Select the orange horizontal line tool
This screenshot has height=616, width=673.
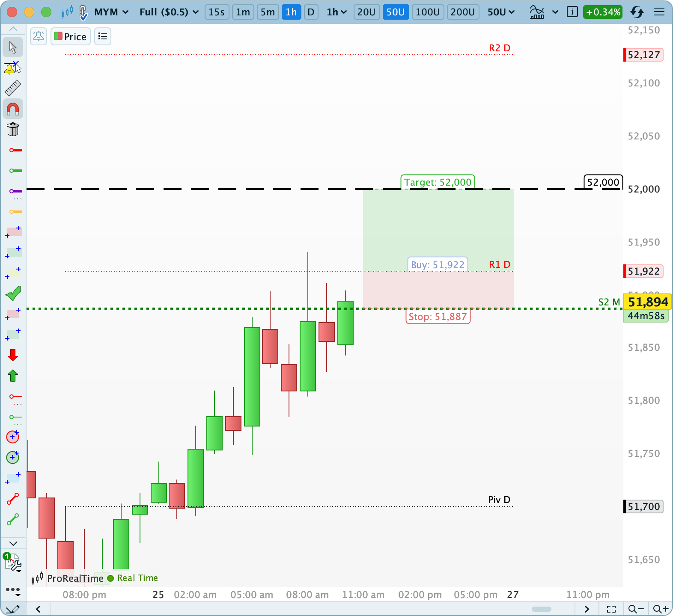(x=16, y=212)
